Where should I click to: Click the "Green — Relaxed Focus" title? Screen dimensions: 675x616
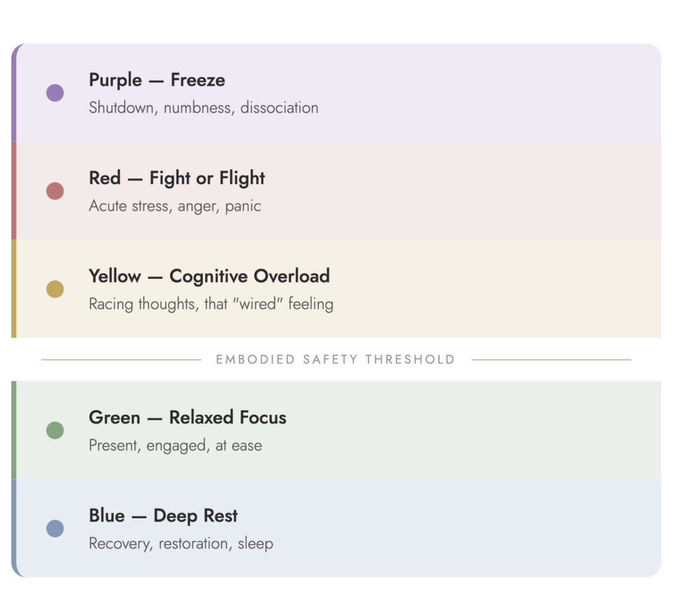point(187,417)
